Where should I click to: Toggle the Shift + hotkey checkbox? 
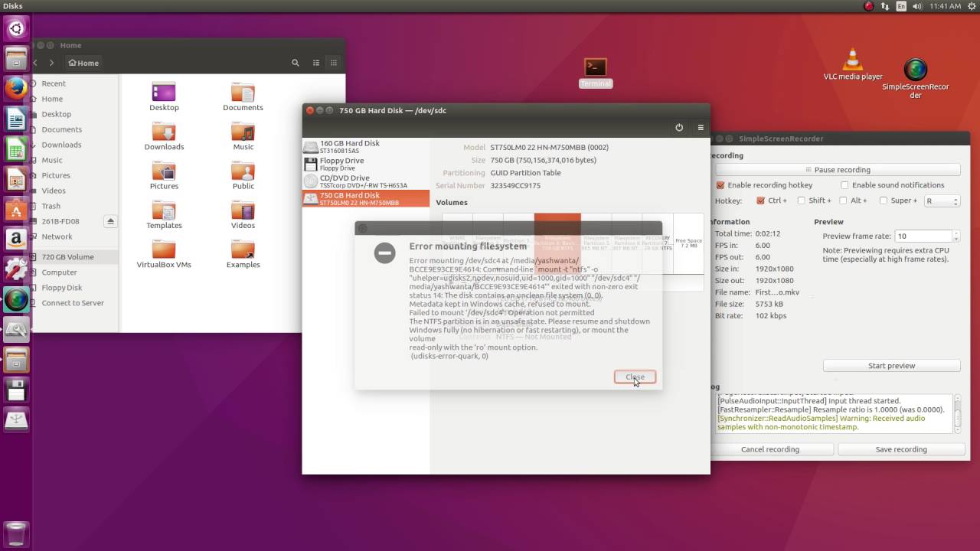801,201
